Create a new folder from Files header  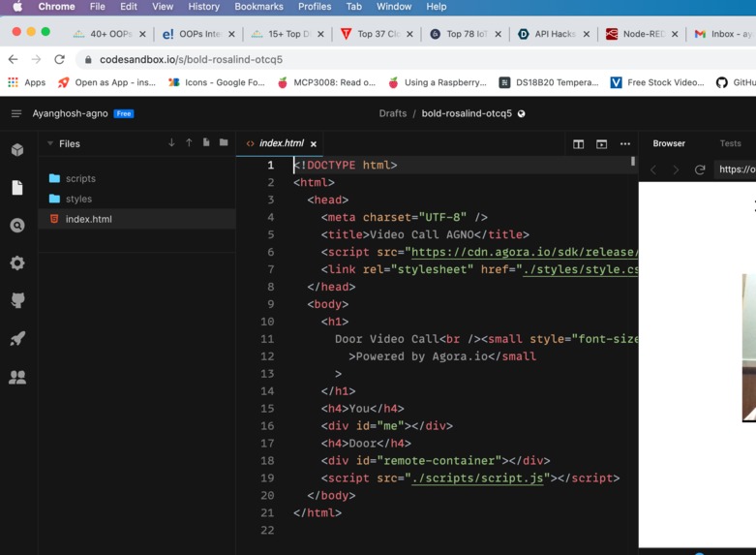[224, 141]
